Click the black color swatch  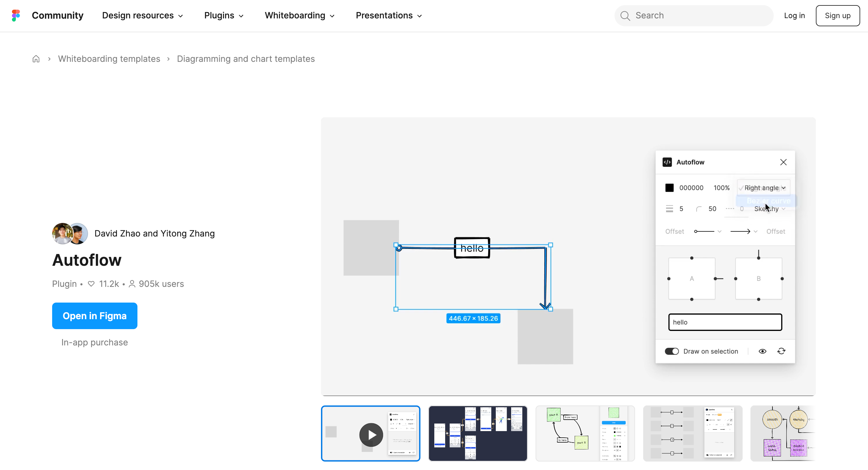(x=669, y=188)
